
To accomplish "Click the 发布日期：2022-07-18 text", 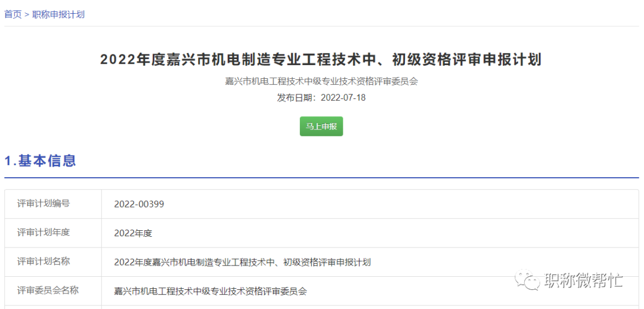I will [x=321, y=98].
